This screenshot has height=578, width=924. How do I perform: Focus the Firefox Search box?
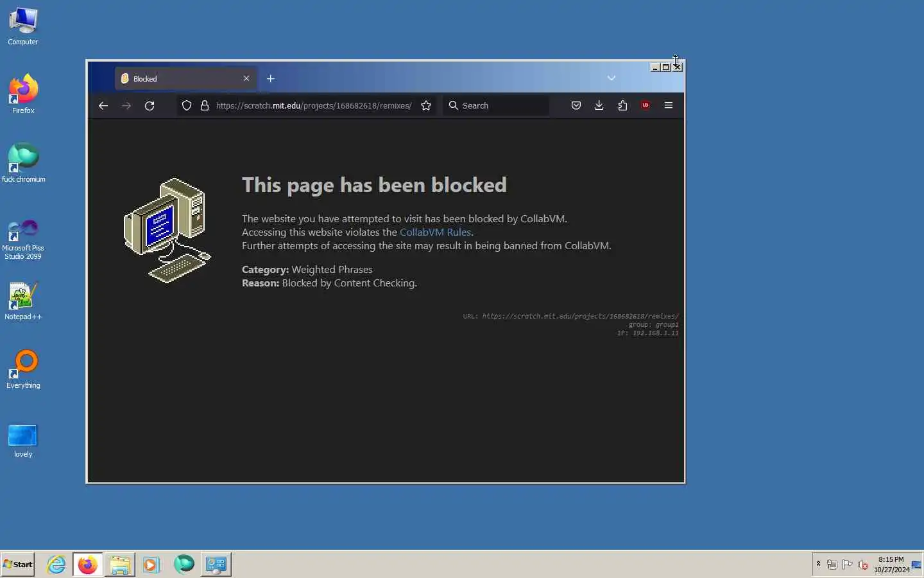[497, 106]
